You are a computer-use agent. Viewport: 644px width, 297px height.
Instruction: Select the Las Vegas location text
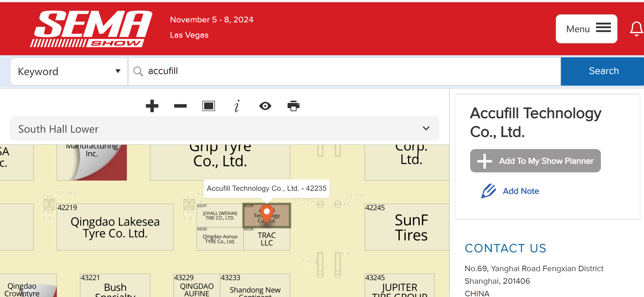point(189,35)
